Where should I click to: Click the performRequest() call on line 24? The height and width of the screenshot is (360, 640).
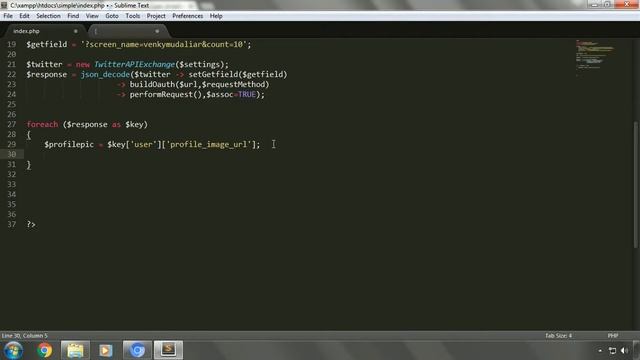[166, 95]
